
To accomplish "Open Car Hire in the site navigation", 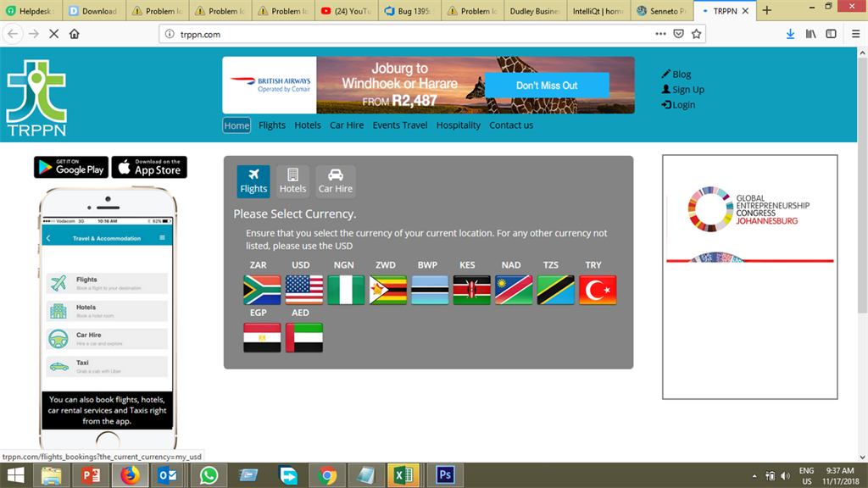I will (x=347, y=125).
